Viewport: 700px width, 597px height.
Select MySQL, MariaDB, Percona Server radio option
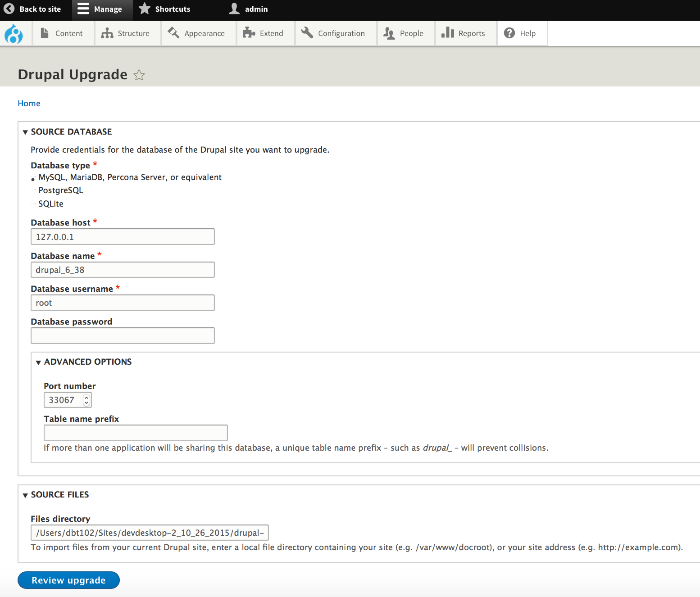[33, 179]
